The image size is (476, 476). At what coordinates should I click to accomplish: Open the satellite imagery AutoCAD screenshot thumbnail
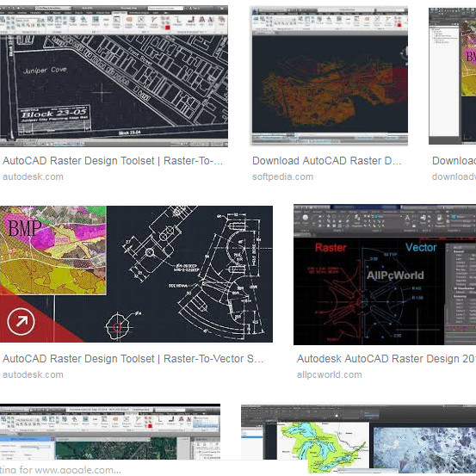(110, 431)
